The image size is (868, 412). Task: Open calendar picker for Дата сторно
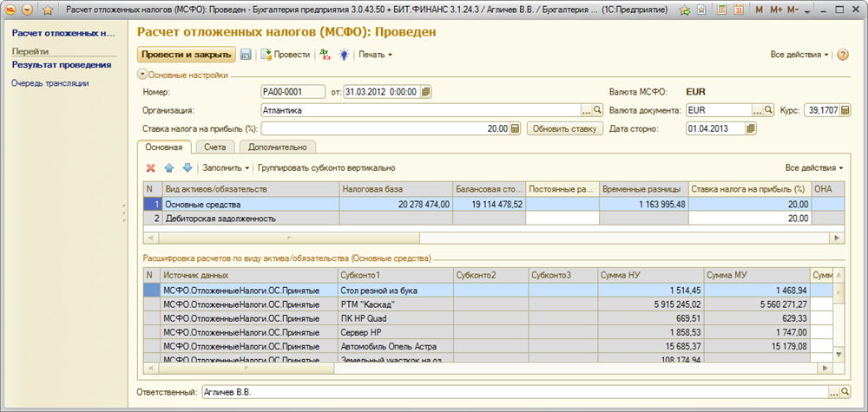[x=751, y=128]
